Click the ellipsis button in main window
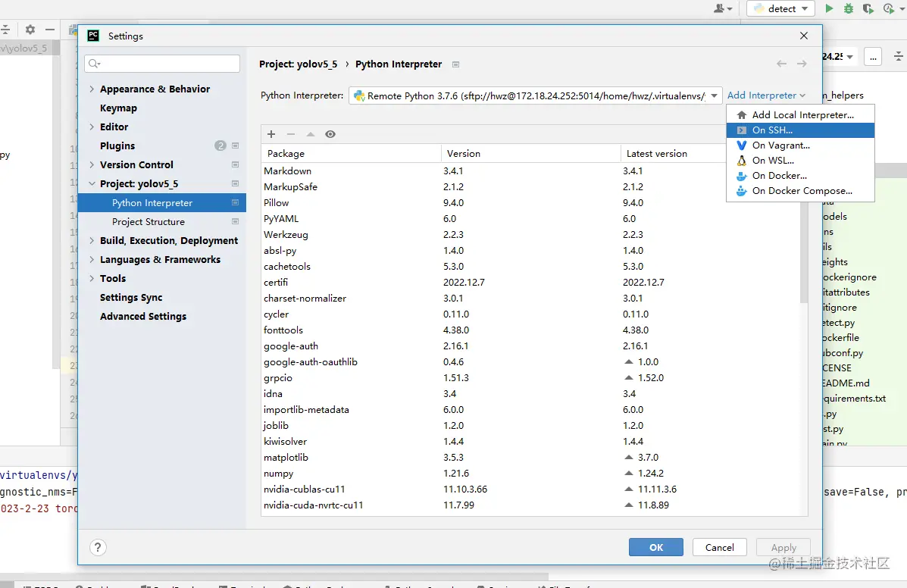Image resolution: width=907 pixels, height=588 pixels. click(x=873, y=57)
